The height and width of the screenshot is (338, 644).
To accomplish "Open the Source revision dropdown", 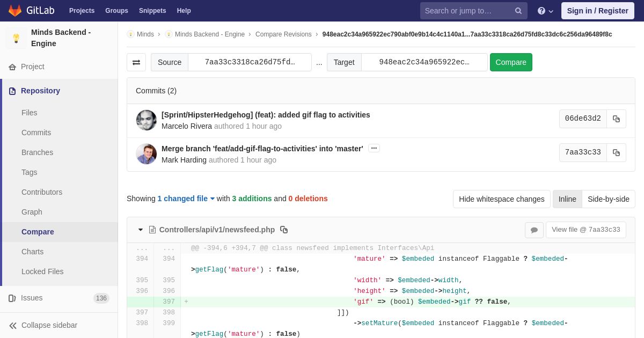I will (x=250, y=62).
